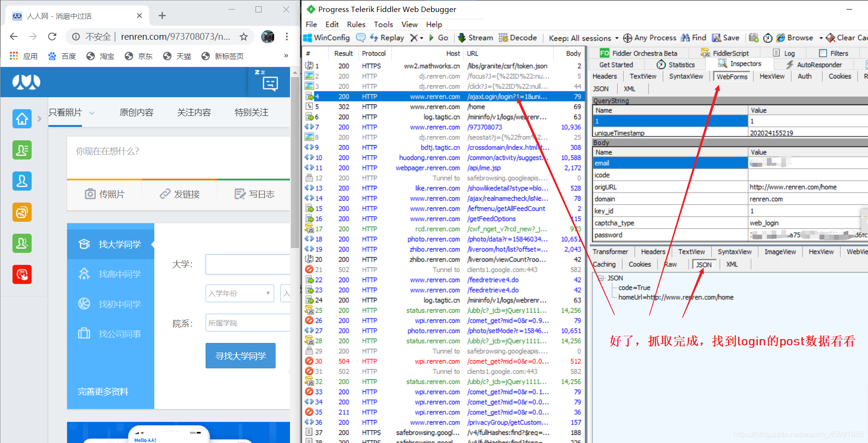
Task: Switch request inspector to Cookies
Action: point(840,76)
